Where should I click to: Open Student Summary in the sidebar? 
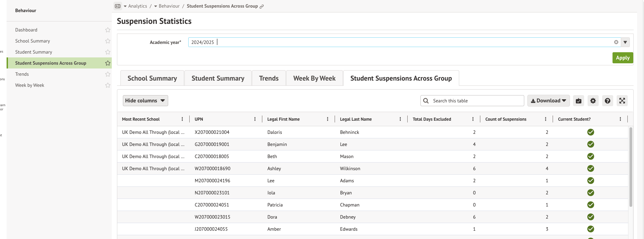coord(34,52)
